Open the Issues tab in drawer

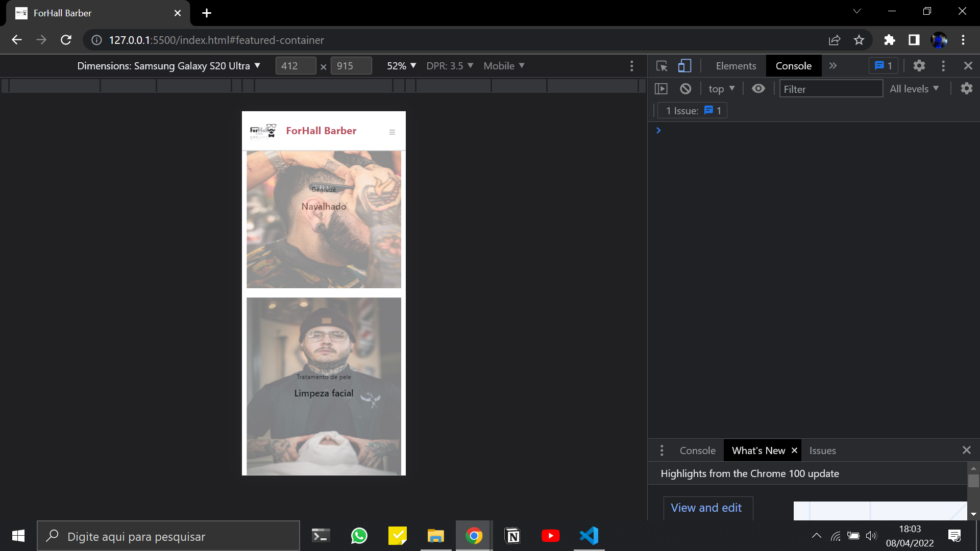tap(822, 450)
